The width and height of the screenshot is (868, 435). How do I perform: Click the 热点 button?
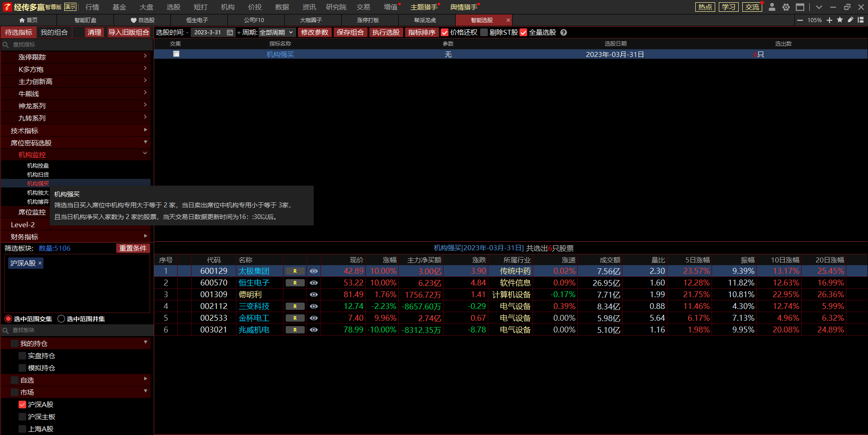705,7
